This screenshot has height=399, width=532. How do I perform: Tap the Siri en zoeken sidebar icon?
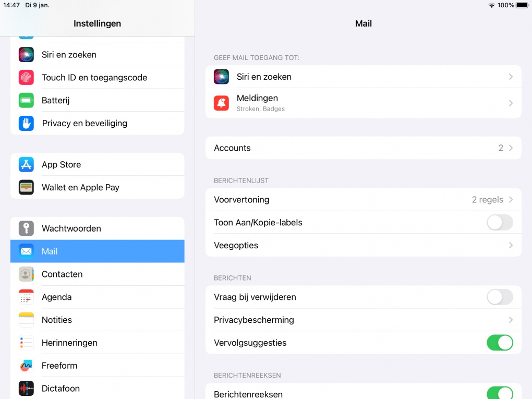(26, 55)
